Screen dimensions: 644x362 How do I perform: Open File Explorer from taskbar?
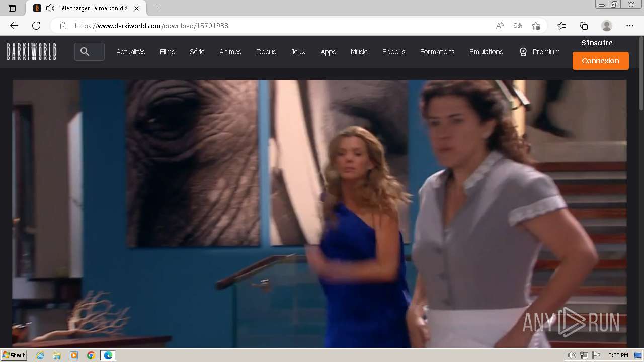57,355
